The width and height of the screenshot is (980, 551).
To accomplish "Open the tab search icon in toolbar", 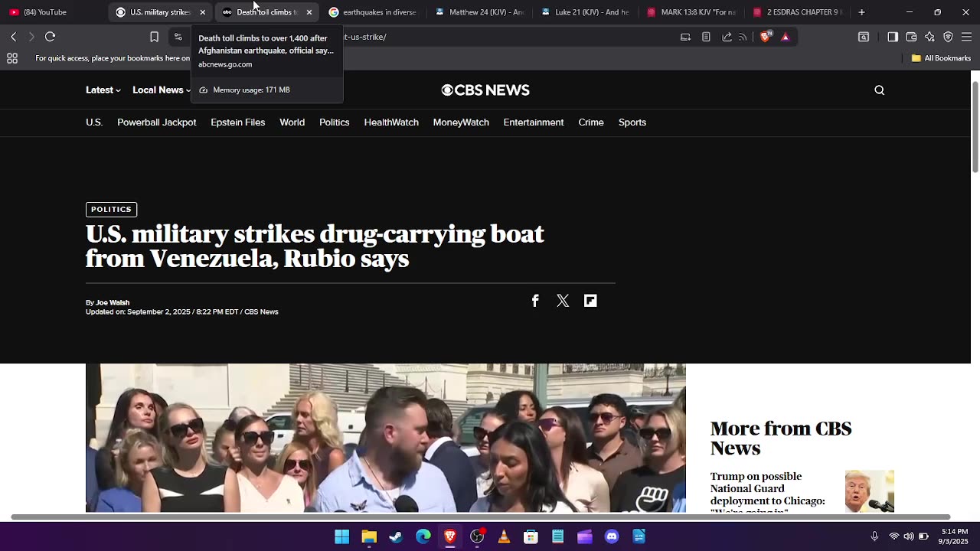I will coord(864,37).
